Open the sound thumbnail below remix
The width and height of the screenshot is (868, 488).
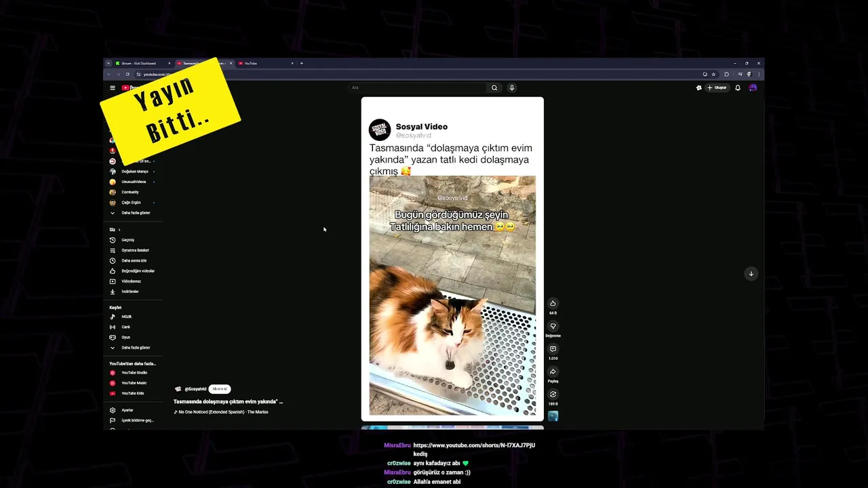pos(553,416)
